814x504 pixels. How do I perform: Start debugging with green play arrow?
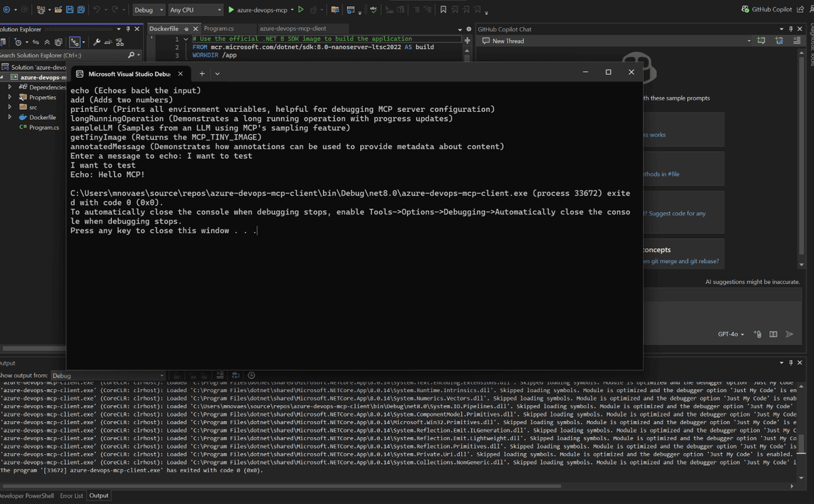coord(231,9)
